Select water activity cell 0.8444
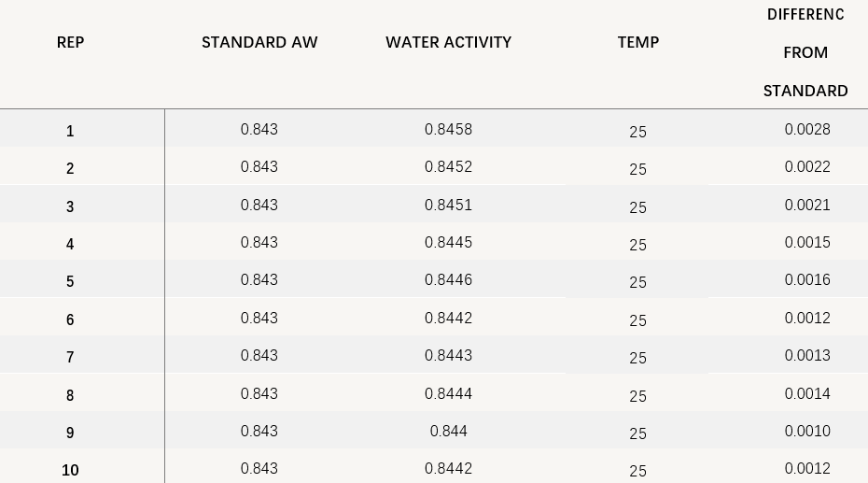The height and width of the screenshot is (483, 868). (448, 393)
